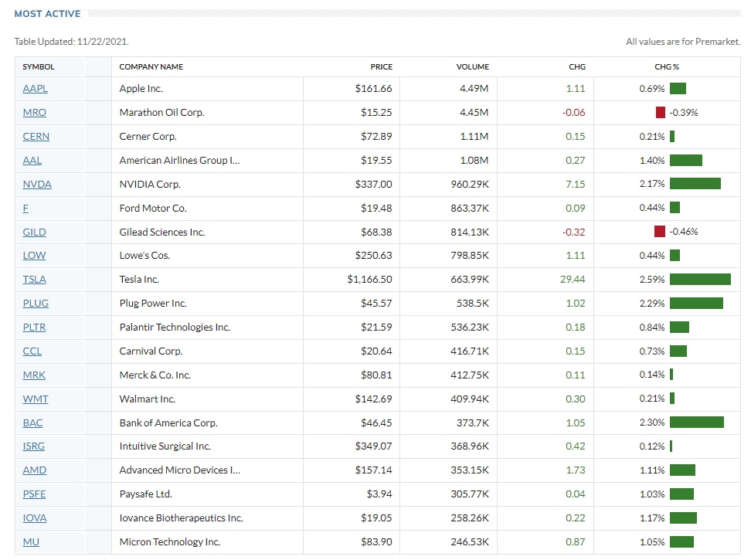
Task: Click the 29.44 change value for Tesla
Action: pyautogui.click(x=573, y=280)
